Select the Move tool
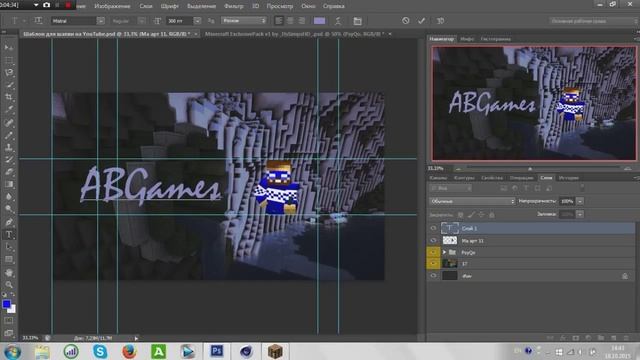Viewport: 640px width, 360px height. (x=9, y=48)
